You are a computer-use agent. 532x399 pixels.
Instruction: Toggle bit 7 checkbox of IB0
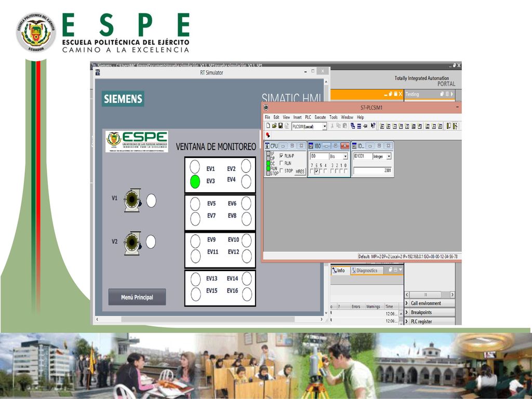click(x=312, y=171)
